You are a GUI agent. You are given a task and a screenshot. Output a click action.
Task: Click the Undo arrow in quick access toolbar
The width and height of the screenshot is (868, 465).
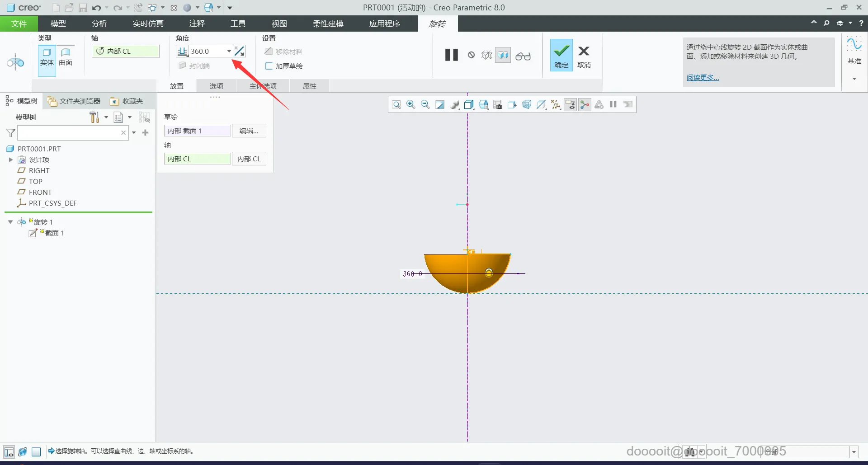tap(96, 8)
